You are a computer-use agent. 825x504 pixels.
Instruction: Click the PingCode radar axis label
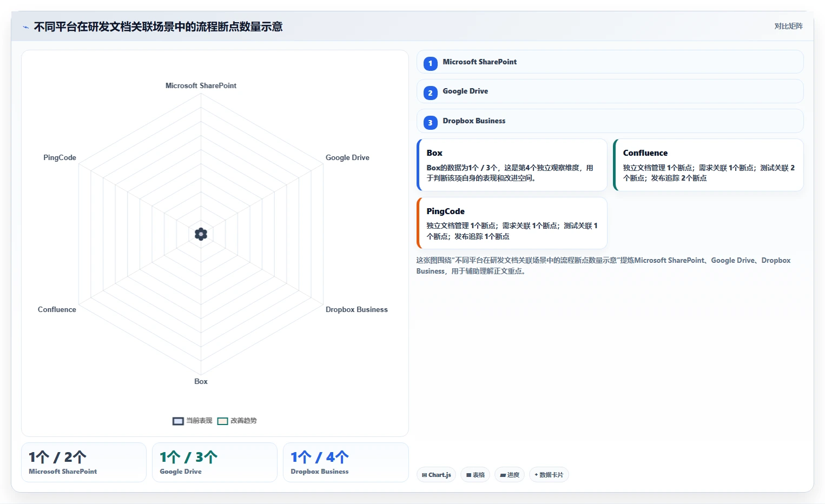point(60,157)
